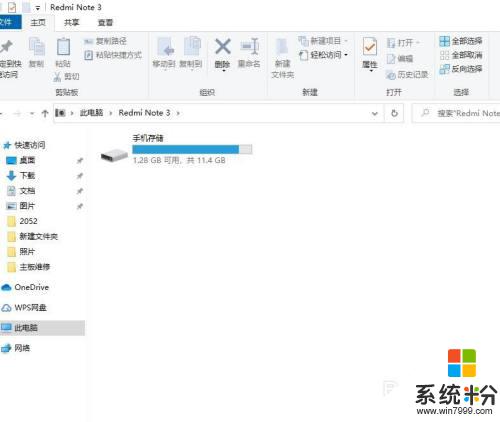This screenshot has width=500, height=422.
Task: Click Copy path (复制路径)
Action: pyautogui.click(x=105, y=41)
